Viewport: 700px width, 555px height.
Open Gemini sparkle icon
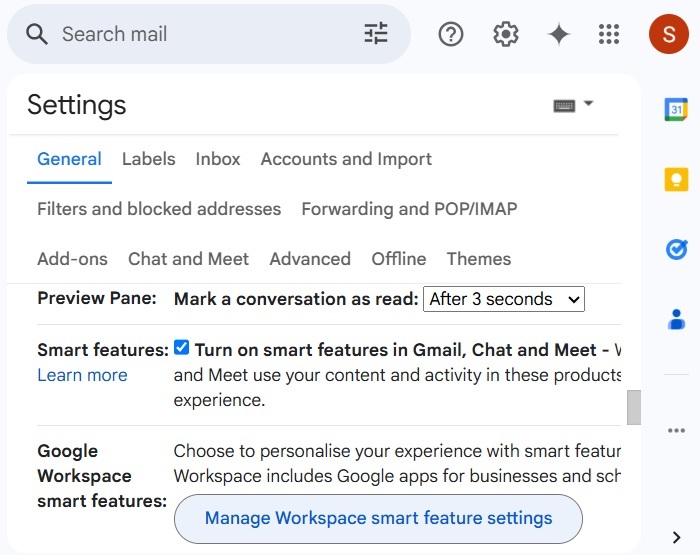point(559,34)
